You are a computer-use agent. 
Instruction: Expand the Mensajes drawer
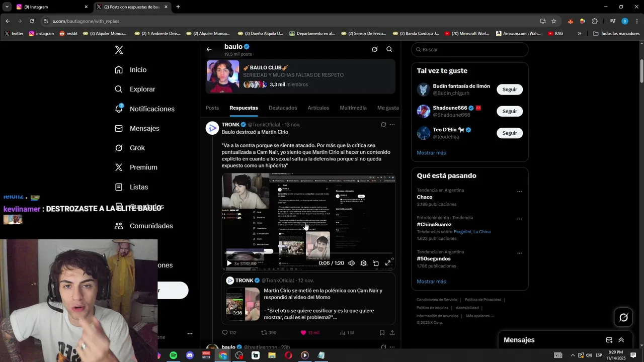(621, 340)
